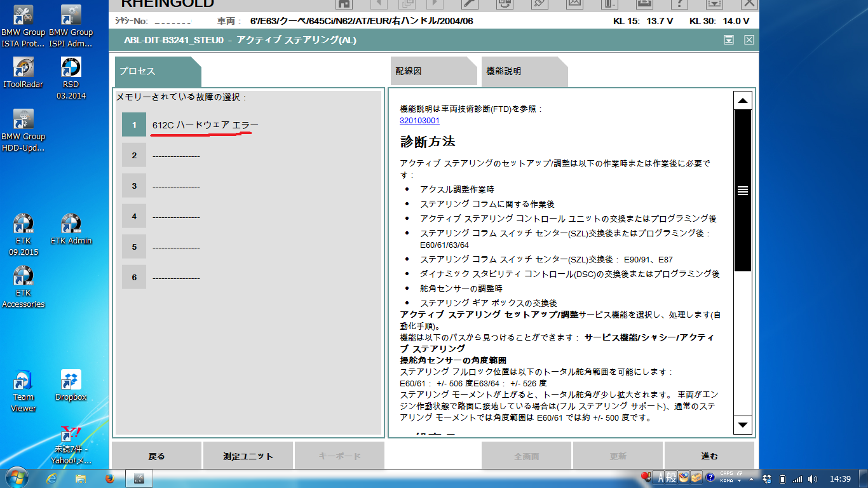Image resolution: width=868 pixels, height=488 pixels.
Task: Select empty fault slot number 5
Action: (134, 247)
